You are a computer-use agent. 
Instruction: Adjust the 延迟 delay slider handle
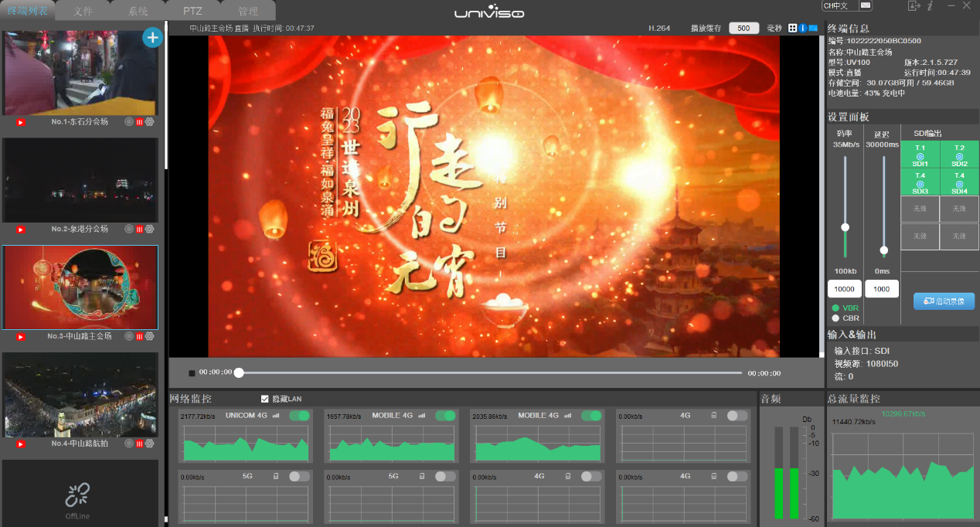[x=884, y=250]
